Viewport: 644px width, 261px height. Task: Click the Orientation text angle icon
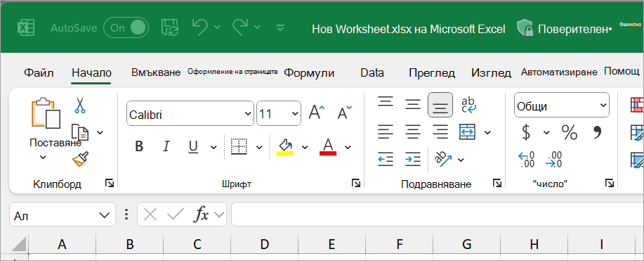point(442,159)
